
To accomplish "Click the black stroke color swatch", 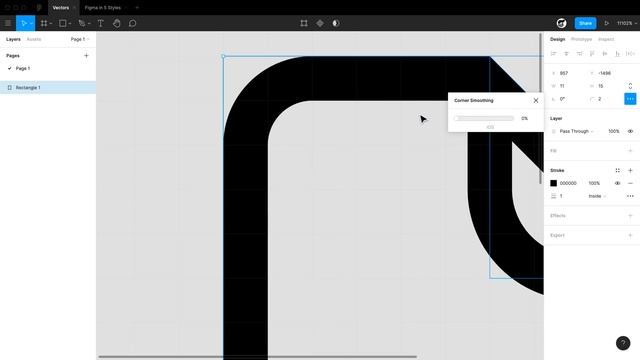I will (553, 183).
